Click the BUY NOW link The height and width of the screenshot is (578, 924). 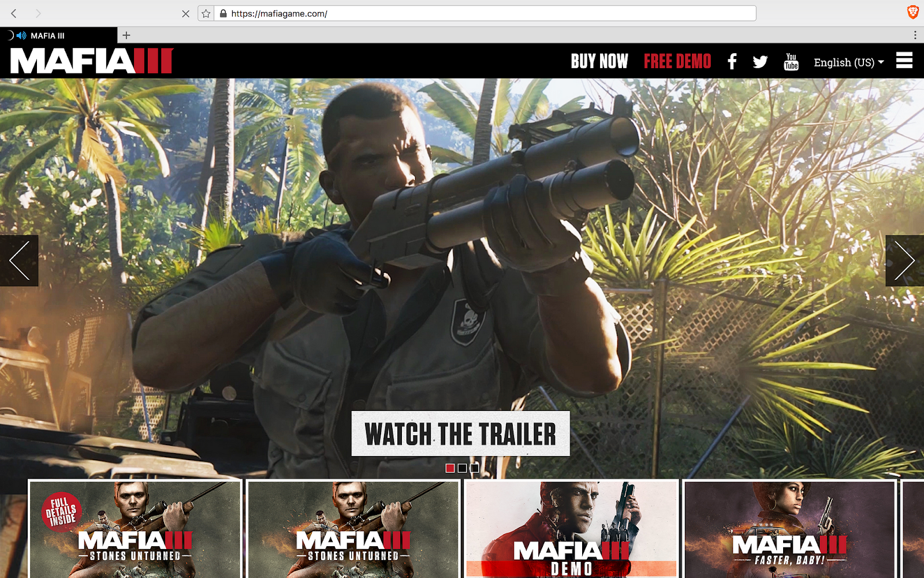(599, 61)
